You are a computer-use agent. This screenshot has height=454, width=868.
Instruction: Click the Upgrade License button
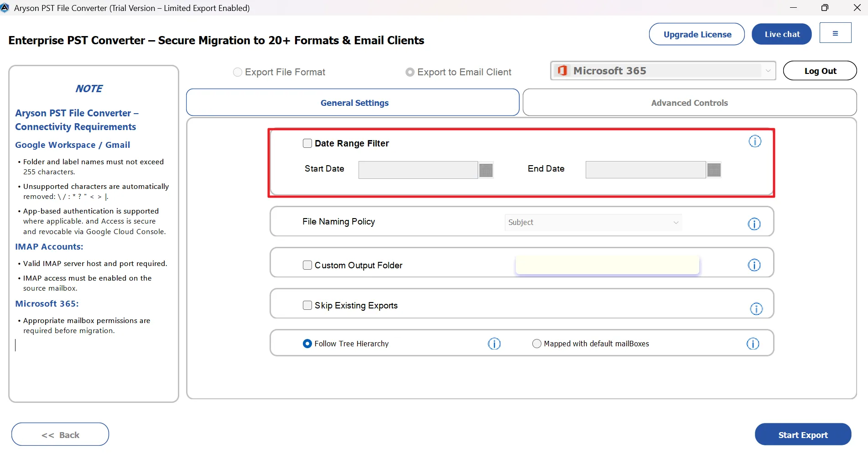(x=697, y=34)
